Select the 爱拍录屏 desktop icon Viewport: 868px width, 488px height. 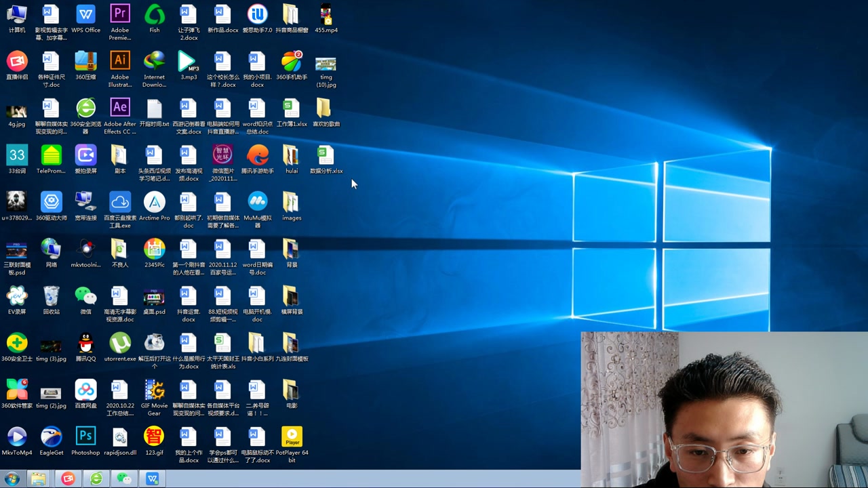pos(85,159)
